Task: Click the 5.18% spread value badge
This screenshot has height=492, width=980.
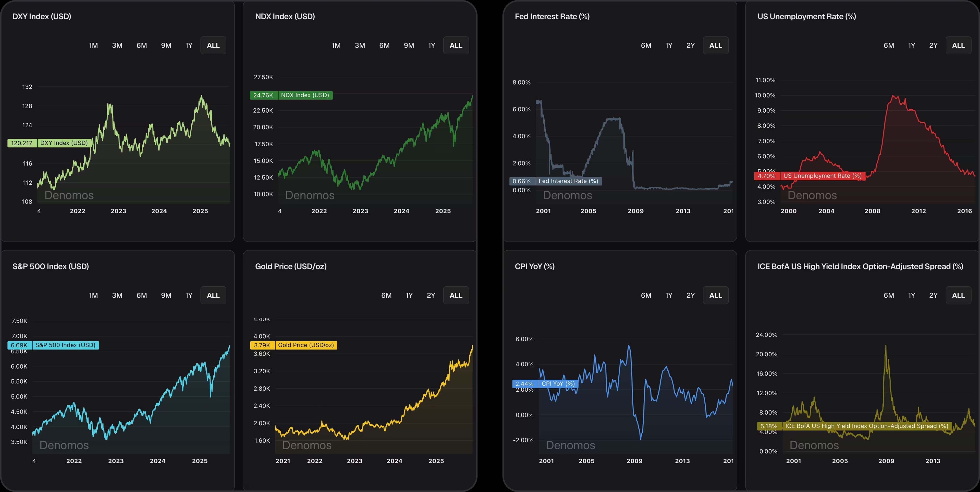Action: 769,426
